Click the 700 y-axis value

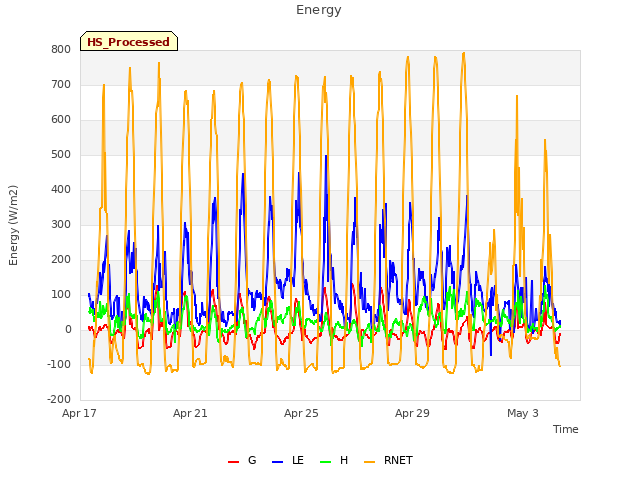61,85
